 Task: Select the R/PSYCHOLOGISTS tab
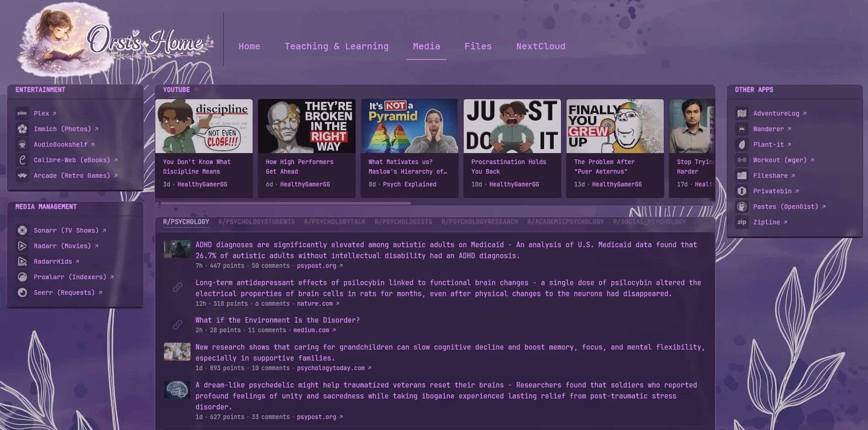coord(403,222)
